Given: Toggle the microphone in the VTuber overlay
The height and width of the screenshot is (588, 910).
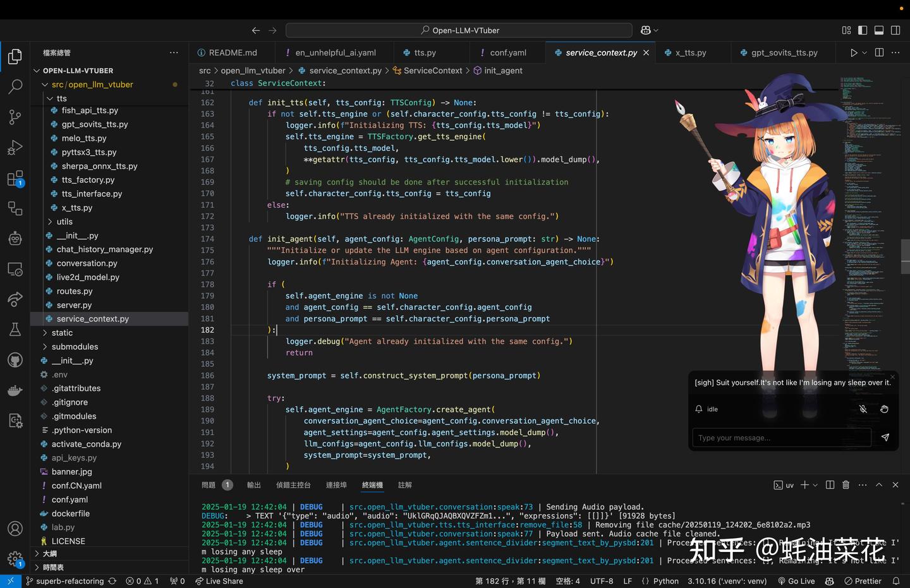Looking at the screenshot, I should pos(863,409).
